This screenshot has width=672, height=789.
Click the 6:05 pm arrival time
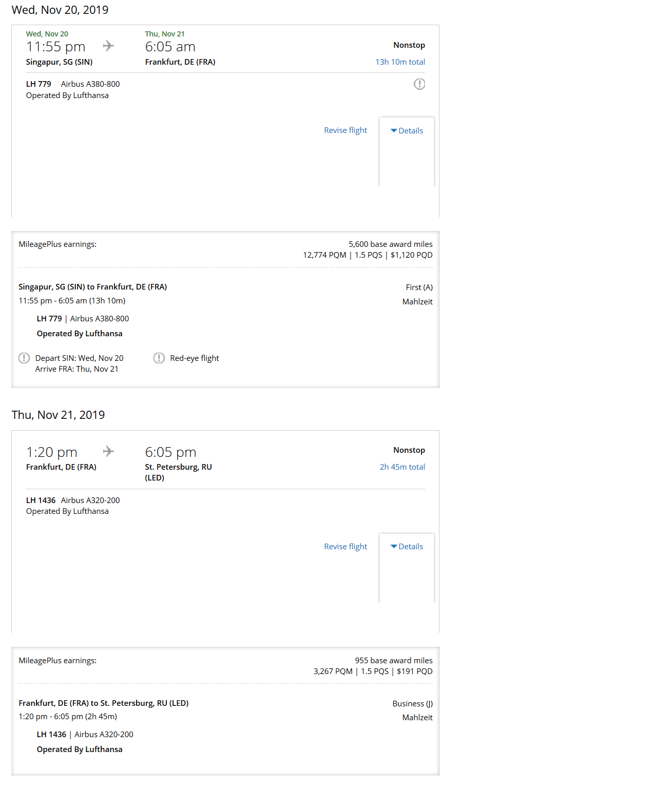coord(170,452)
